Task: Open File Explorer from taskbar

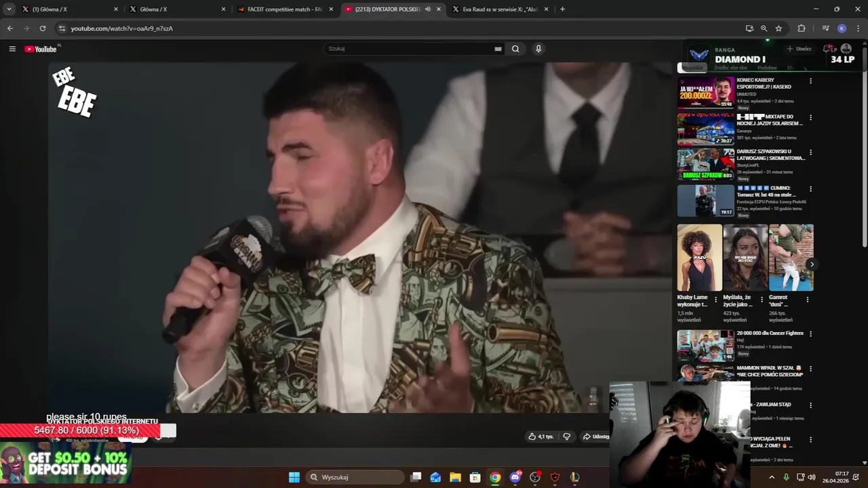Action: [x=455, y=477]
